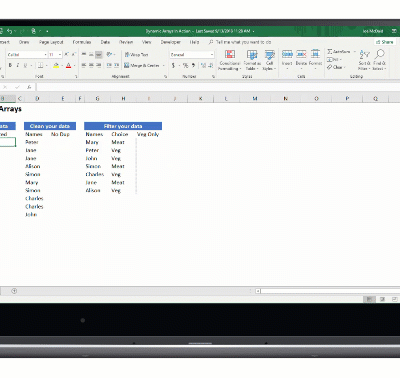Open the Draw ribbon tab

click(x=24, y=42)
